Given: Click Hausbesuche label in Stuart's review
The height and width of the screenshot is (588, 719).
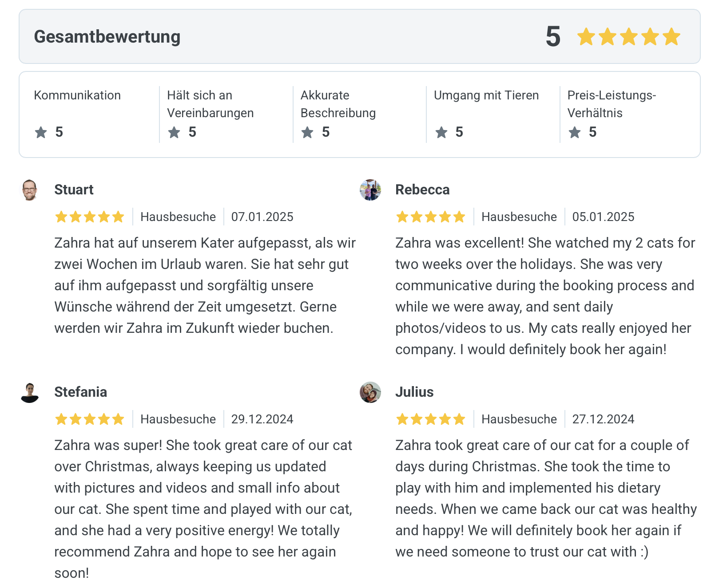Looking at the screenshot, I should click(x=178, y=217).
